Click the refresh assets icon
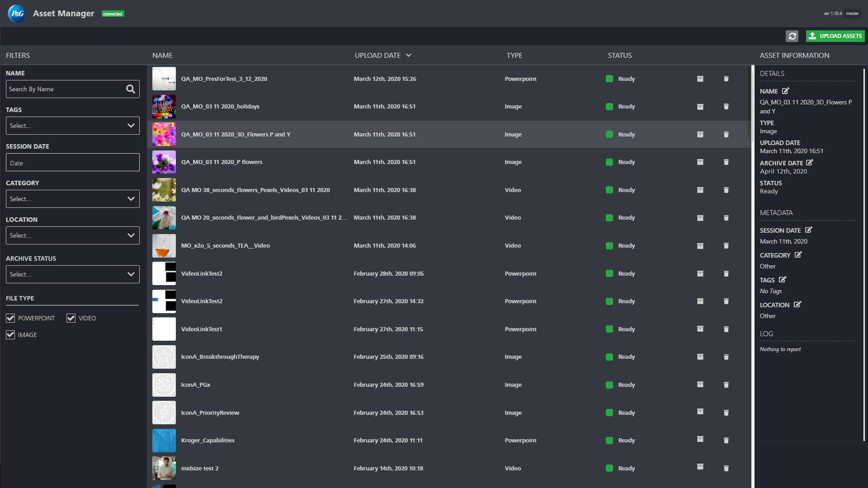Viewport: 868px width, 488px height. (x=792, y=36)
